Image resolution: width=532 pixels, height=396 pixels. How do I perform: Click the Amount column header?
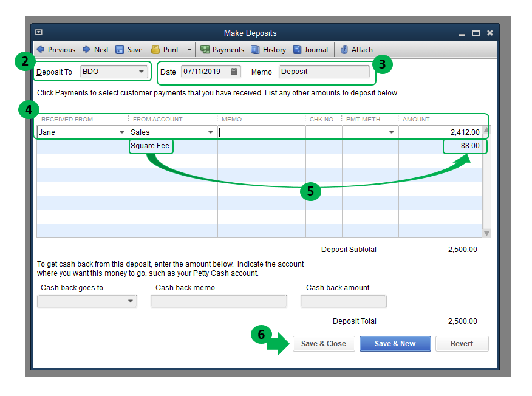pyautogui.click(x=416, y=120)
